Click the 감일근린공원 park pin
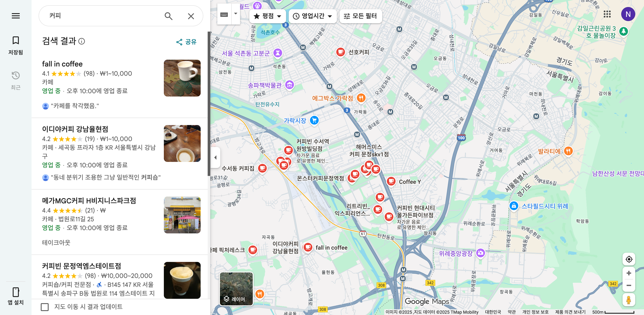The width and height of the screenshot is (644, 315). coord(623,32)
